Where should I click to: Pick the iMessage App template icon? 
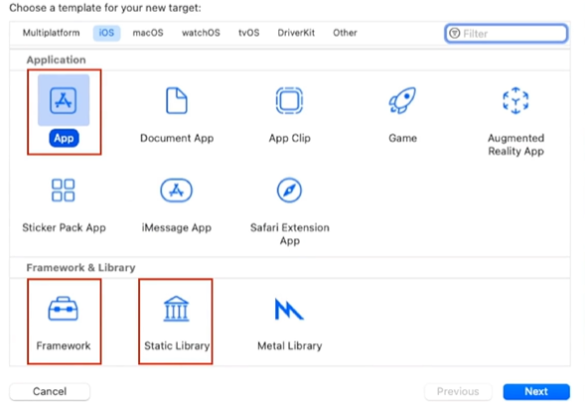[x=176, y=190]
